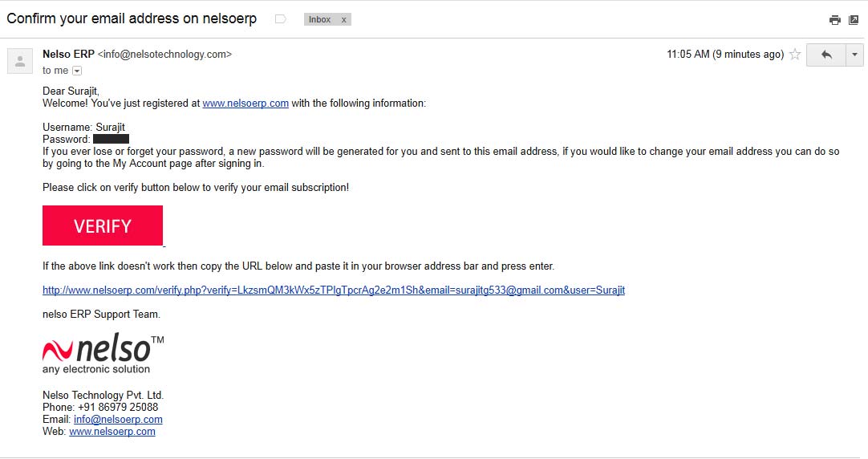This screenshot has height=459, width=868.
Task: Click the sender profile avatar
Action: [20, 61]
